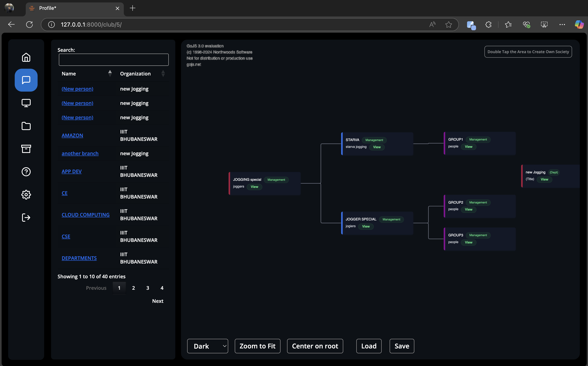Go to page 2 of entries
Screen dimensions: 588x366
coord(133,288)
